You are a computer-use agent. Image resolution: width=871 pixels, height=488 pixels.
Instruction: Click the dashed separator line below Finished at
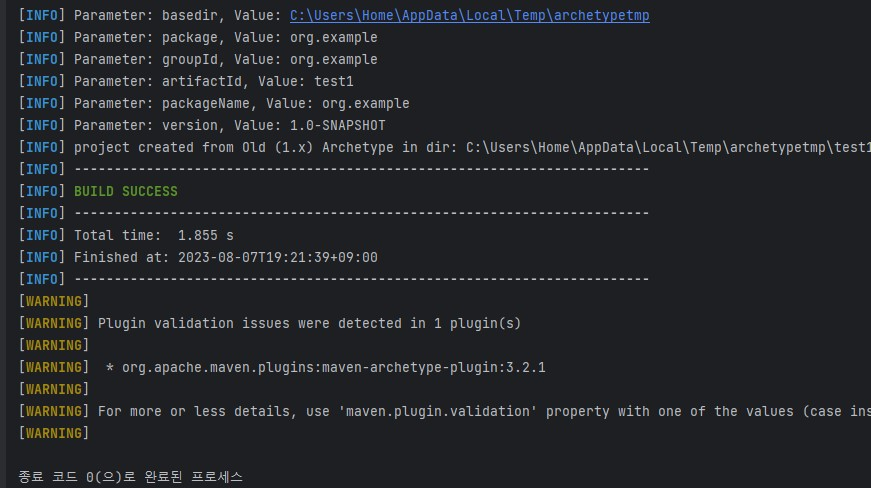[361, 279]
